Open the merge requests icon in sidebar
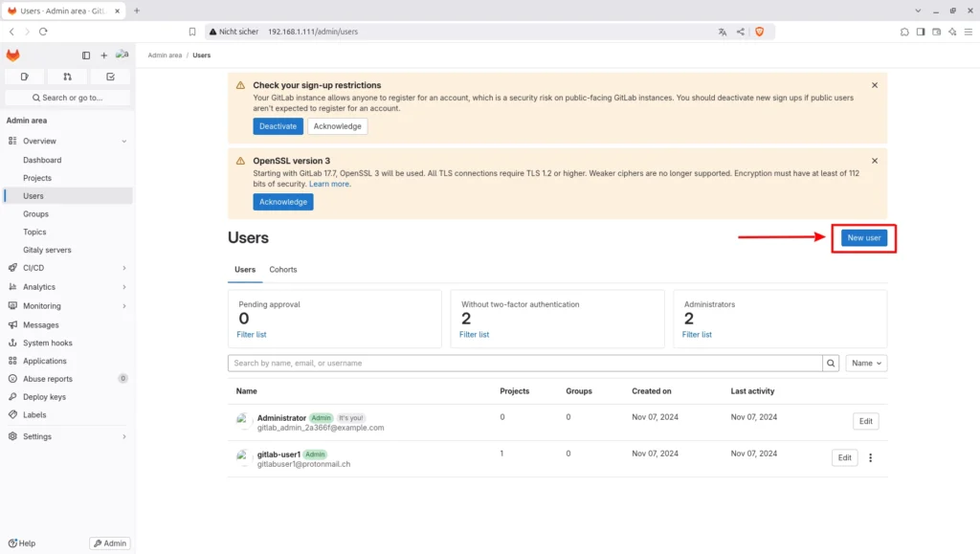The image size is (980, 554). pyautogui.click(x=67, y=77)
